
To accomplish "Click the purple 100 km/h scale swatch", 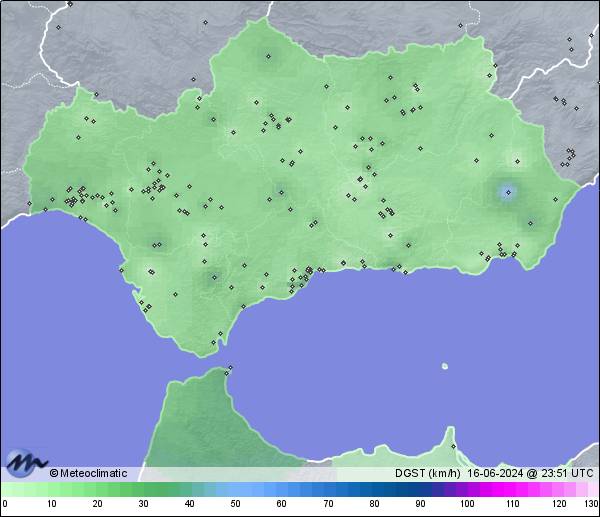I will [466, 490].
